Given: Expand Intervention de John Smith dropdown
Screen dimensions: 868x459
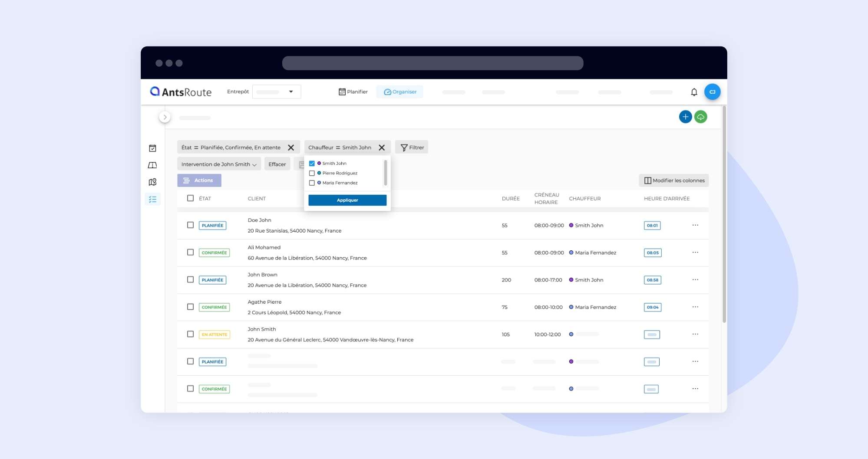Looking at the screenshot, I should click(219, 164).
